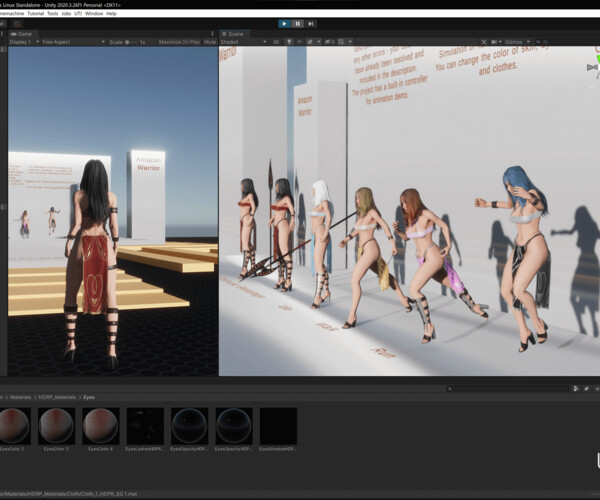
Task: Click the Step frame button
Action: pos(311,24)
